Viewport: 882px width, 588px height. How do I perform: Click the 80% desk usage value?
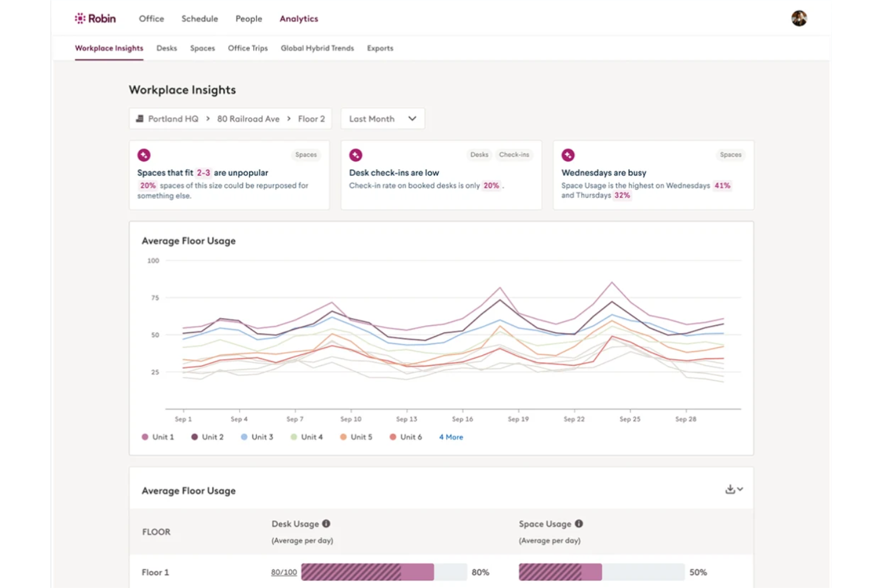pos(480,573)
